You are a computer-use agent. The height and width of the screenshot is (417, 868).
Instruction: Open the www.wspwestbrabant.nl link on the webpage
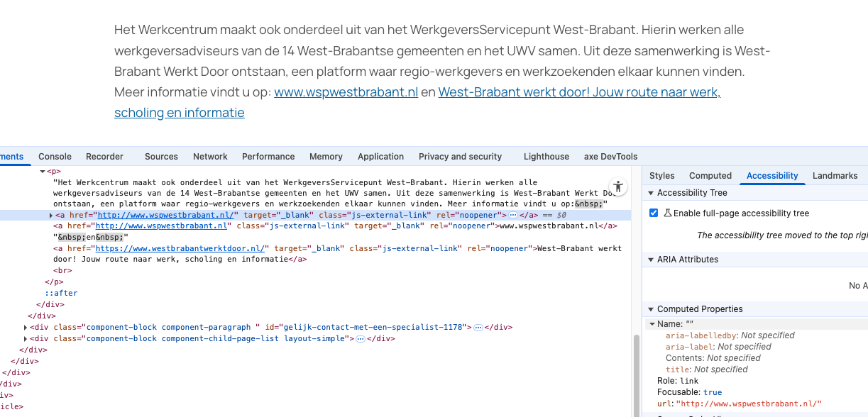click(x=346, y=91)
